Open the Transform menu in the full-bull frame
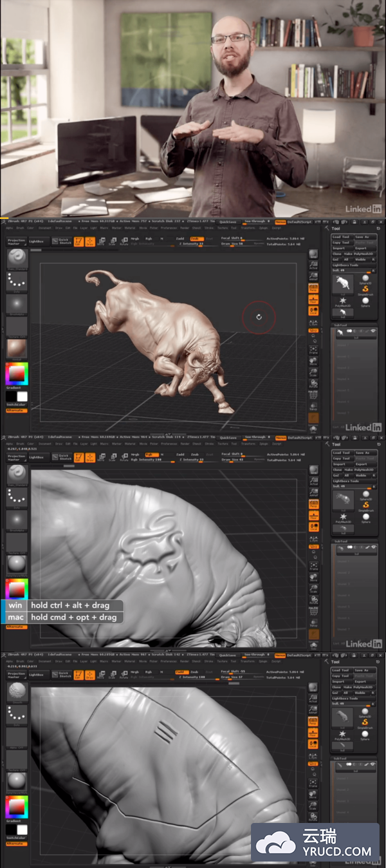 click(248, 228)
